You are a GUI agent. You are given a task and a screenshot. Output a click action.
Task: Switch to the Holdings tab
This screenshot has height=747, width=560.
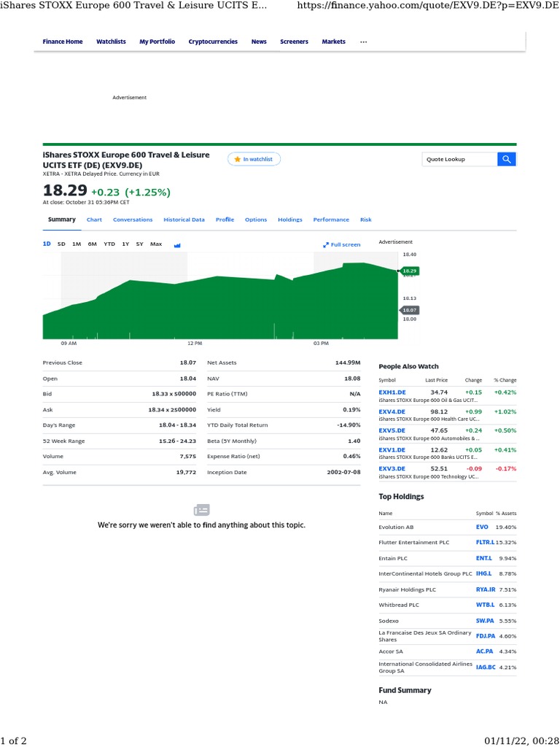pos(290,220)
